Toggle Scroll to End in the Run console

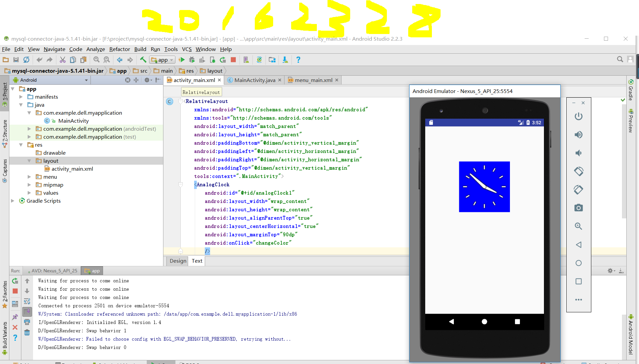(27, 312)
